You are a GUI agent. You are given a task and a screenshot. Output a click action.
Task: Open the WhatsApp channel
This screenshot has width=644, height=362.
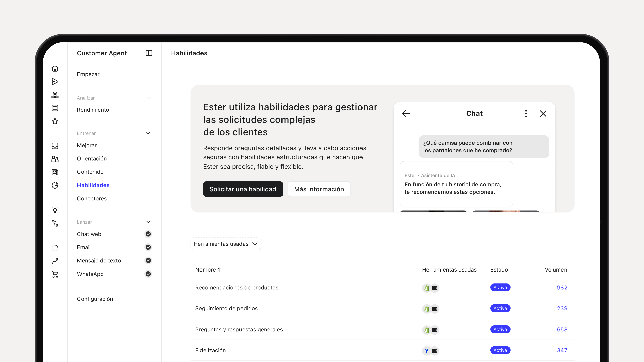[90, 274]
